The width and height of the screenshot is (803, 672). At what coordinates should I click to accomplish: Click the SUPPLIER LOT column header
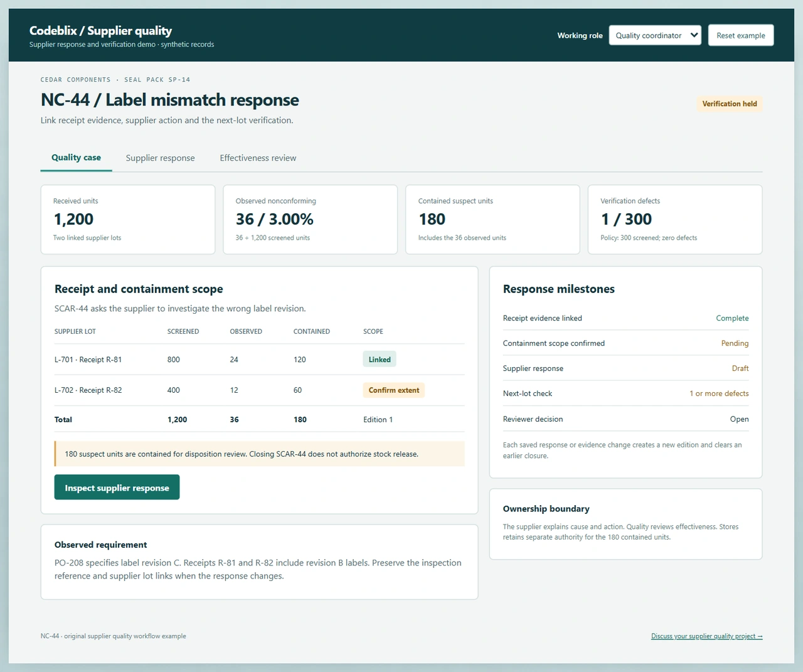[75, 331]
